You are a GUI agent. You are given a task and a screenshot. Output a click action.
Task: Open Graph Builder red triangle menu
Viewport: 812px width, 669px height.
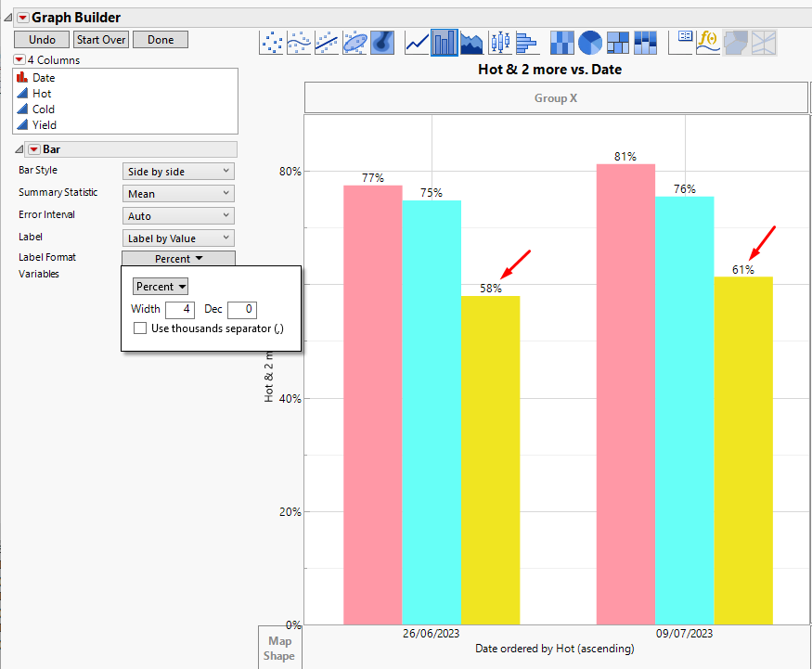tap(23, 18)
